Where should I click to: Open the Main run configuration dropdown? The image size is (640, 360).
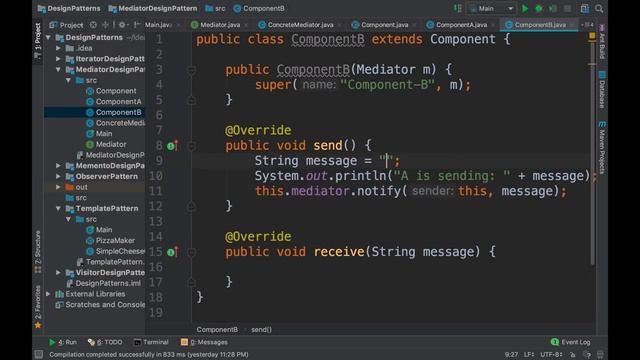tap(491, 9)
